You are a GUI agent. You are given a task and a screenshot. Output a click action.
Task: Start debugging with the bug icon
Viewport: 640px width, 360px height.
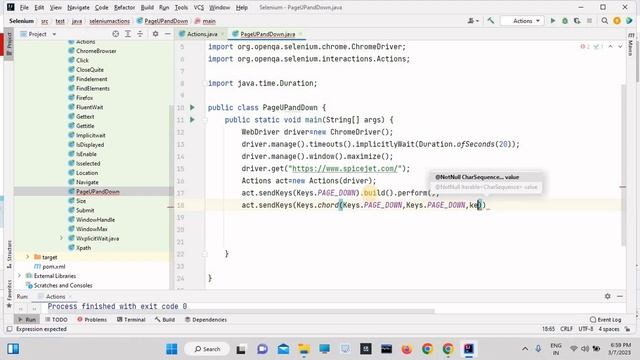[x=565, y=21]
